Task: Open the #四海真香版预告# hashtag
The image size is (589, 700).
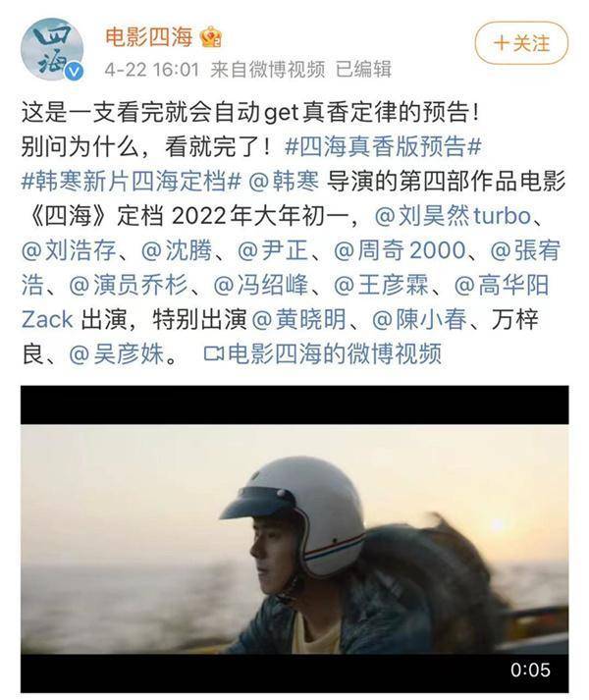Action: (383, 147)
